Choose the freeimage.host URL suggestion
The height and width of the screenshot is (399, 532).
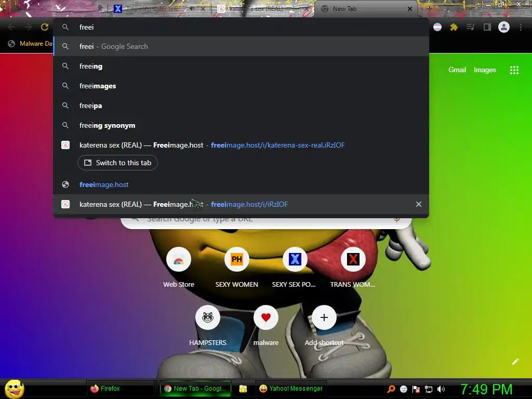click(241, 184)
